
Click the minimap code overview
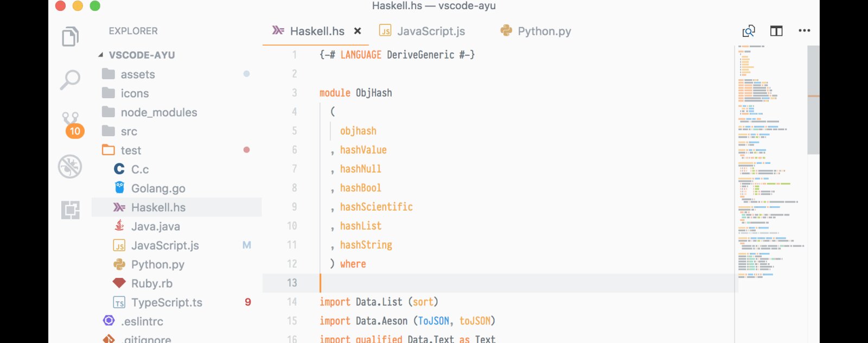(771, 162)
